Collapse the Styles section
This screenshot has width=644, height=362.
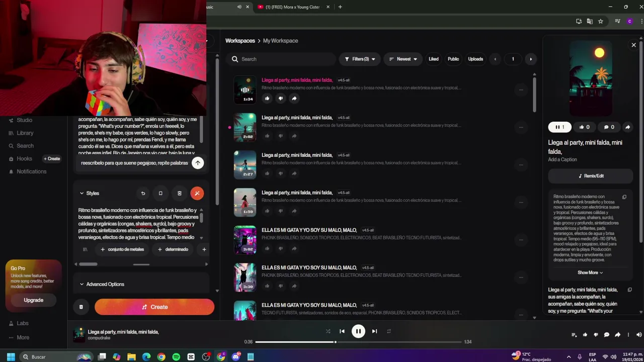tap(90, 193)
